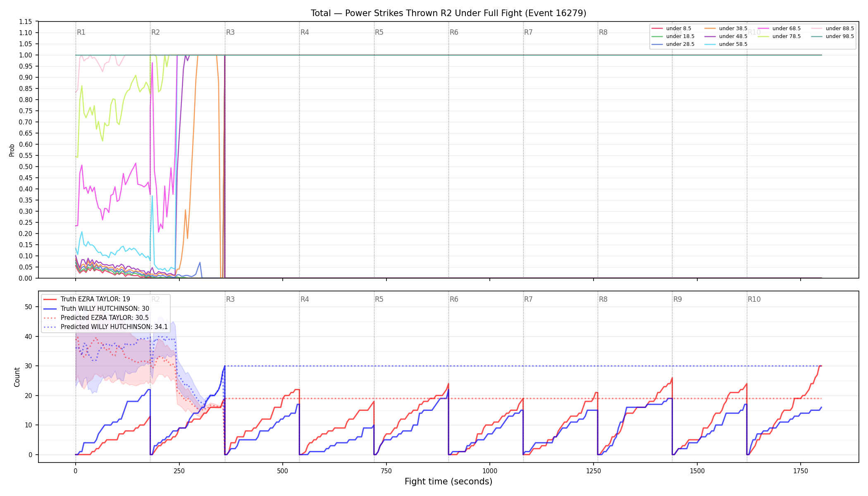Click the chart title mentioning Event 16279

pyautogui.click(x=448, y=13)
